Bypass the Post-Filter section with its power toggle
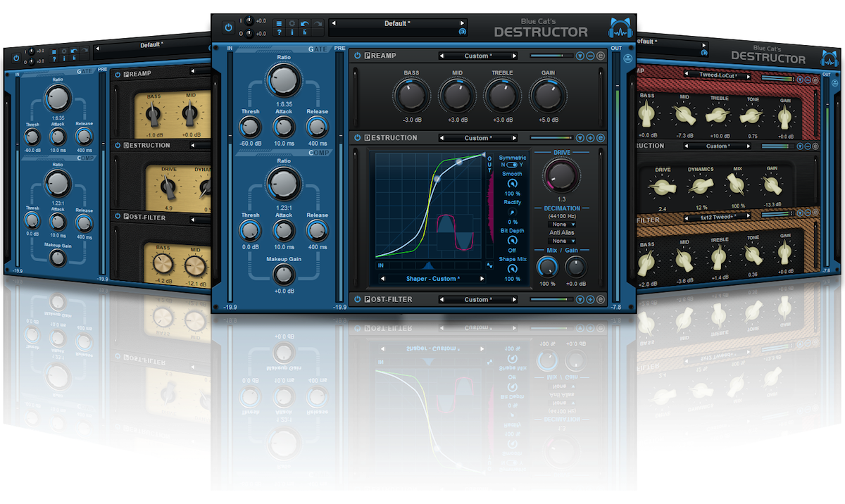 358,299
